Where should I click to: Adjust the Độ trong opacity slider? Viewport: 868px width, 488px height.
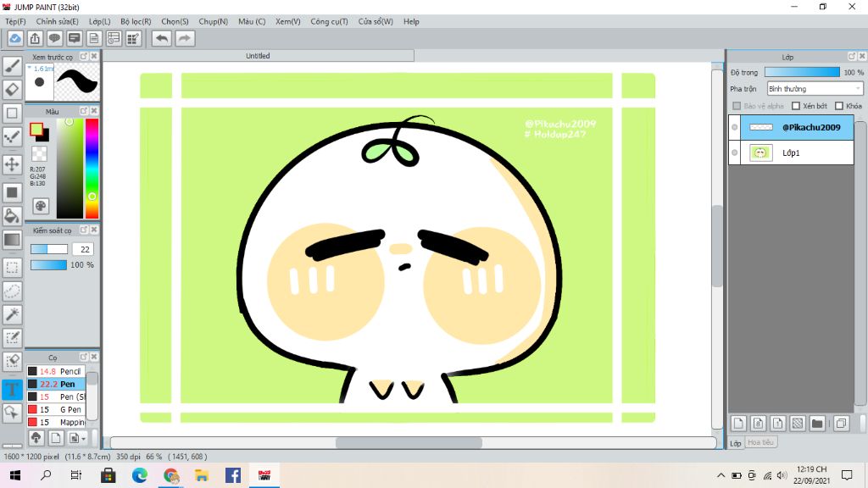(x=802, y=73)
